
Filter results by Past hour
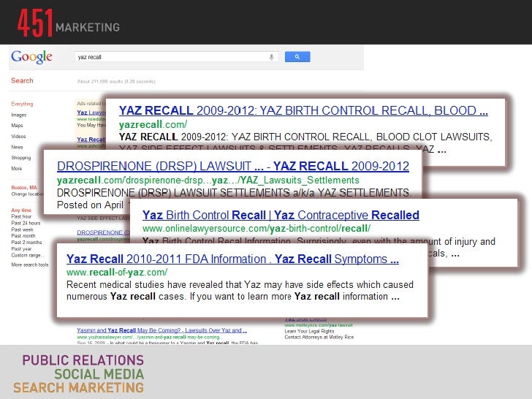tap(21, 216)
